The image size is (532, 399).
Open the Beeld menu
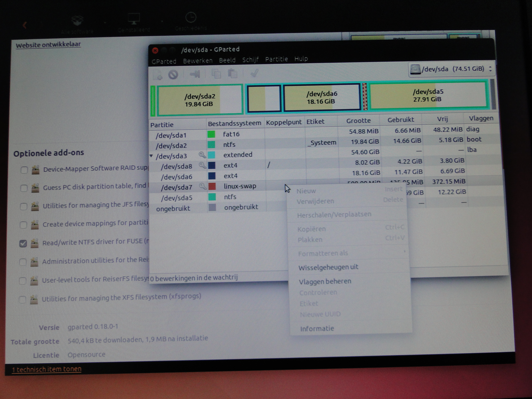click(227, 60)
